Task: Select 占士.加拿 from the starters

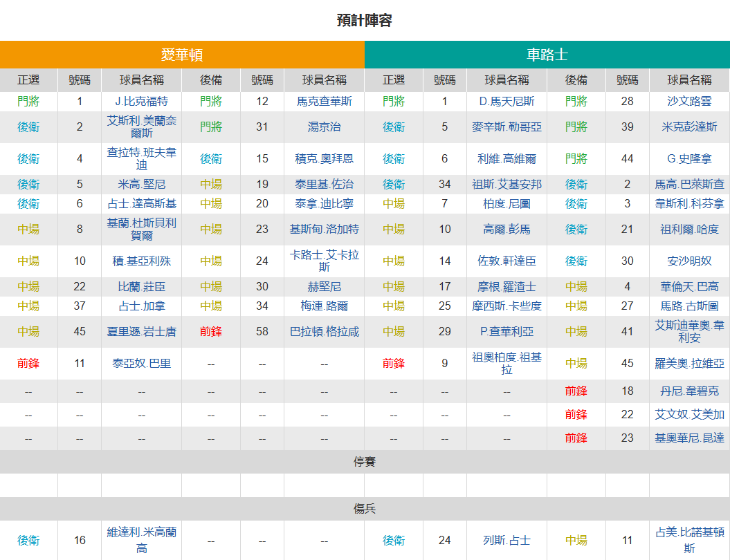Action: point(142,306)
